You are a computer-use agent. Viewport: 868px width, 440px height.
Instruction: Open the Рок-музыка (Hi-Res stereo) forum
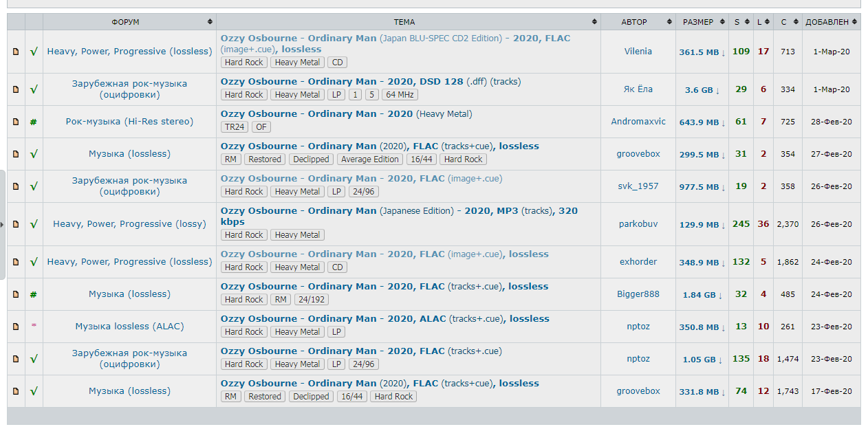tap(129, 122)
